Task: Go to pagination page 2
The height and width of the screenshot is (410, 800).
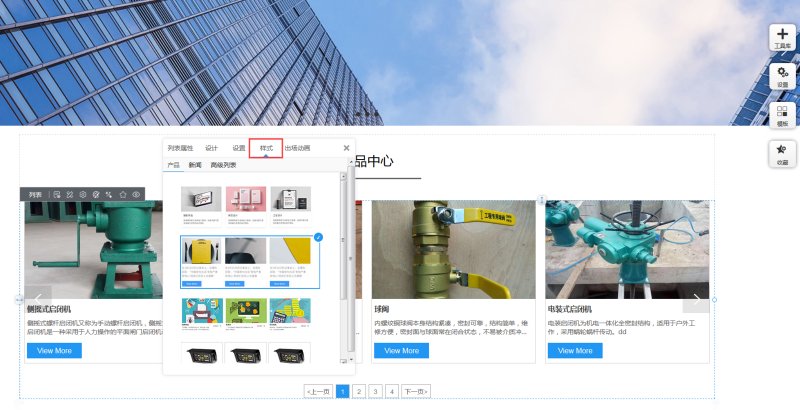Action: [359, 392]
